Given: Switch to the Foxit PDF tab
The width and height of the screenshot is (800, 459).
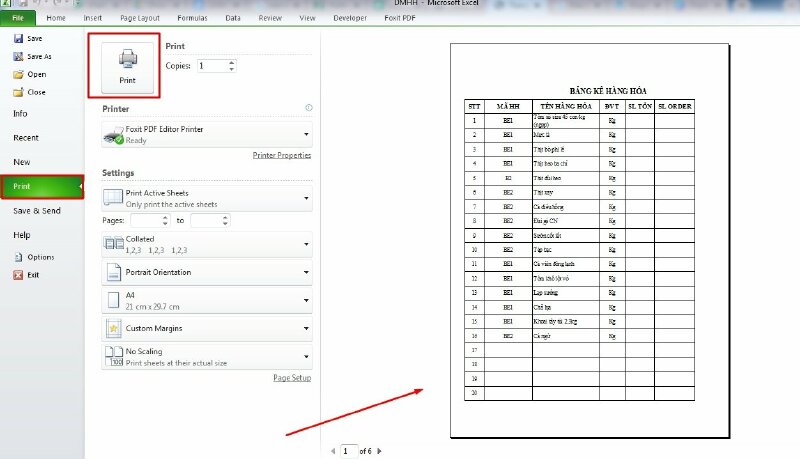Looking at the screenshot, I should click(400, 18).
